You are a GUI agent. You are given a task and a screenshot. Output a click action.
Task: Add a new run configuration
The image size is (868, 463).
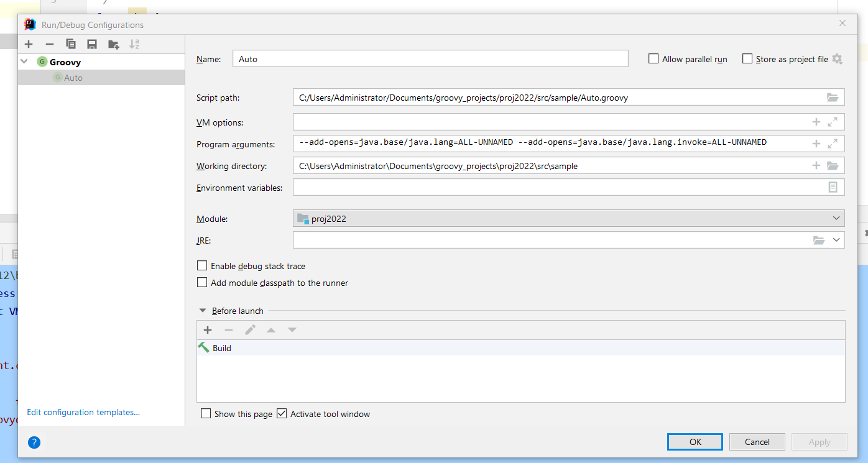pos(29,44)
